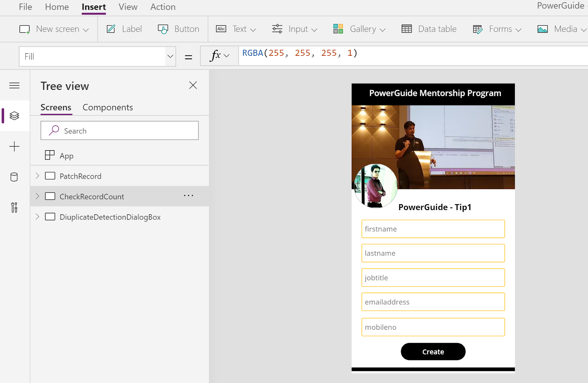This screenshot has height=383, width=588.
Task: Expand the Media dropdown arrow
Action: (x=584, y=30)
